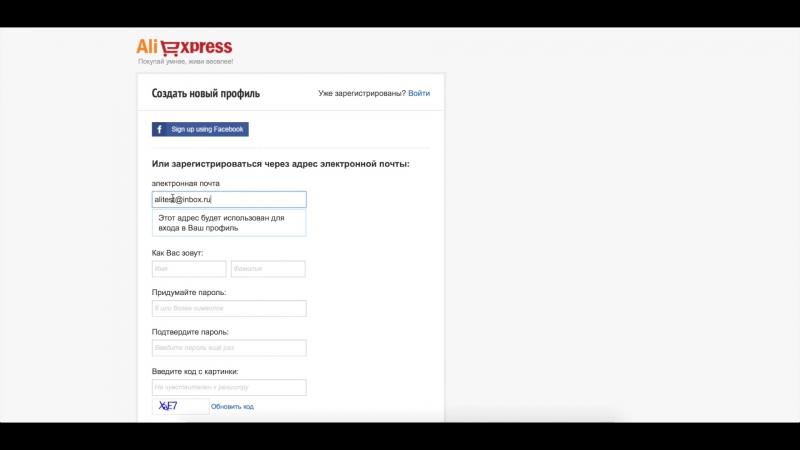The width and height of the screenshot is (800, 450).
Task: Click 'Sign up using Facebook' button text
Action: point(207,129)
